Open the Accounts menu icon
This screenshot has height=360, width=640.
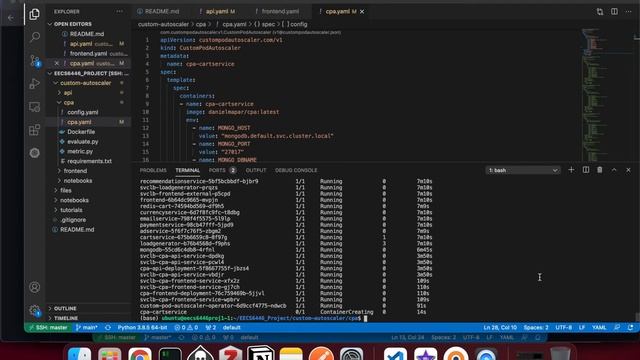coord(35,287)
